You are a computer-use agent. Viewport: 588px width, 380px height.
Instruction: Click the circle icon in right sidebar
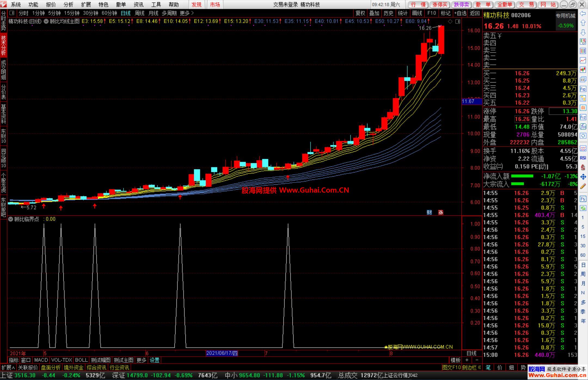point(583,136)
